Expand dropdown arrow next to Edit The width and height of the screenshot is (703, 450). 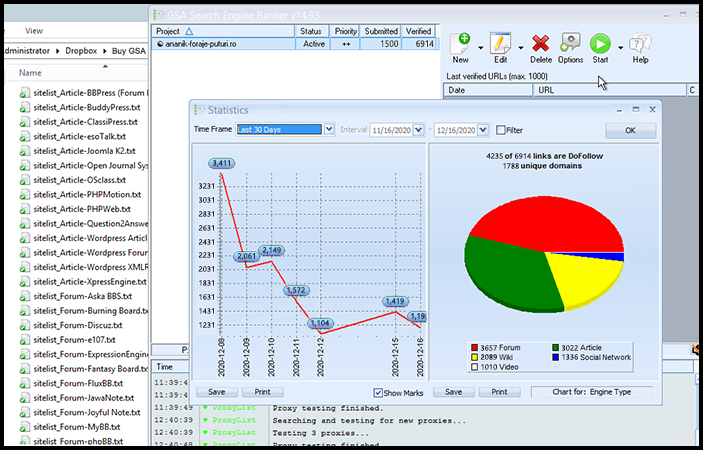click(521, 48)
